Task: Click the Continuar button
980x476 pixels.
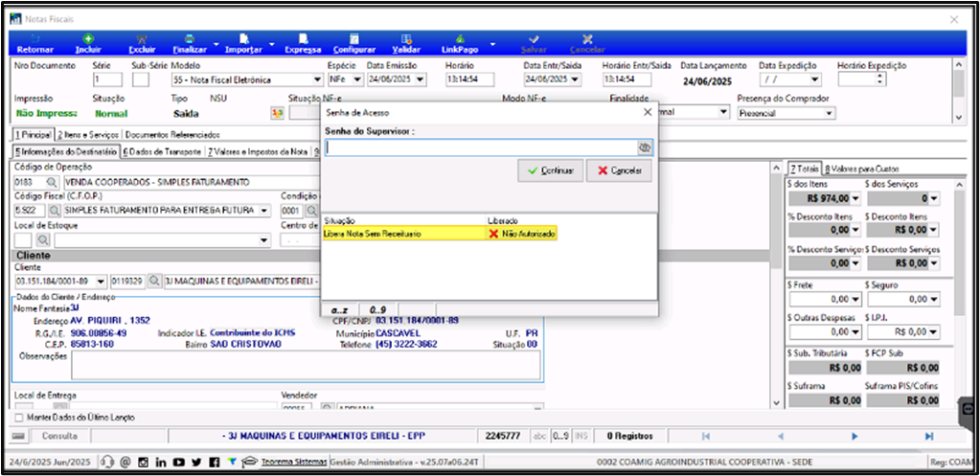Action: (x=550, y=170)
